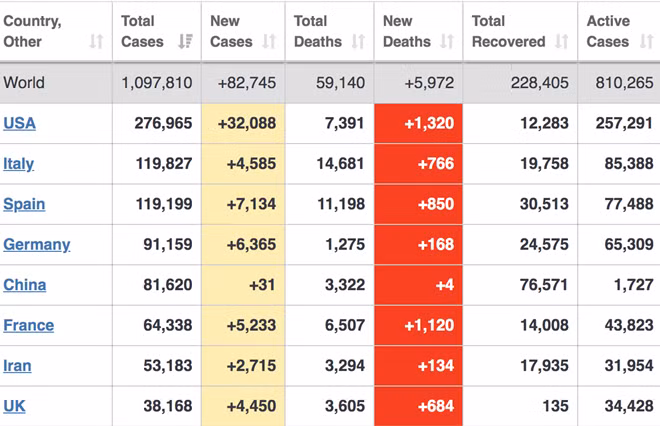Open the USA country link

point(19,123)
